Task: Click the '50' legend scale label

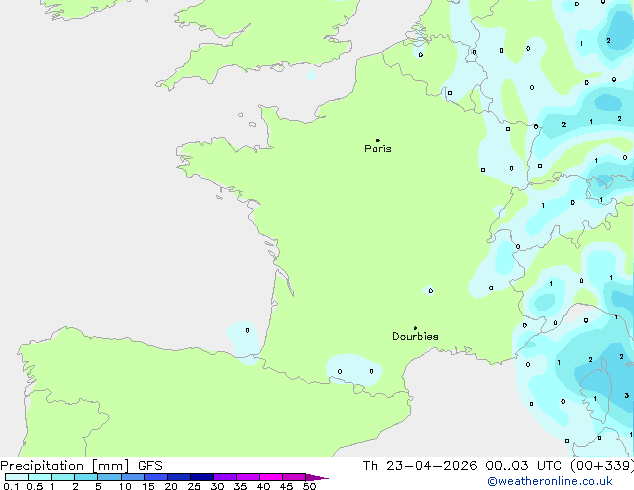Action: tap(309, 486)
